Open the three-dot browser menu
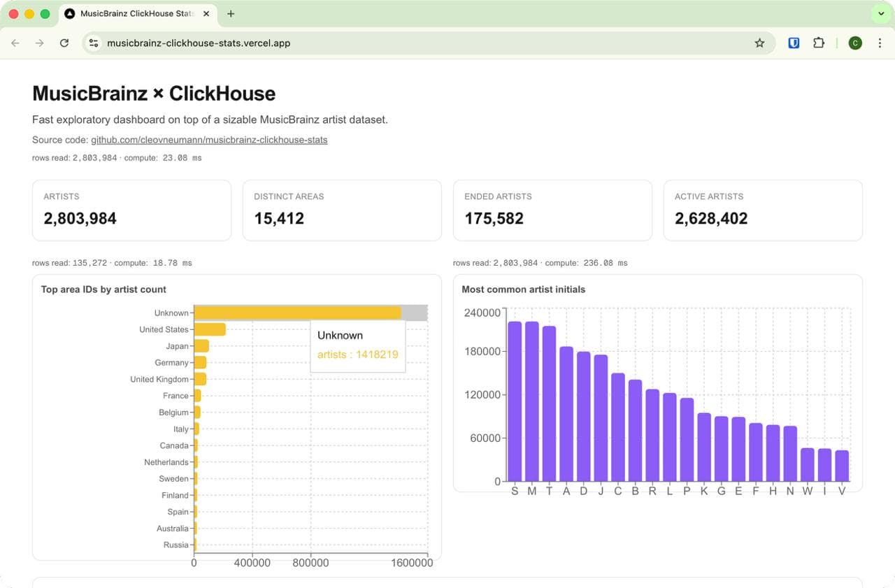Screen dimensions: 895x588 pos(880,43)
